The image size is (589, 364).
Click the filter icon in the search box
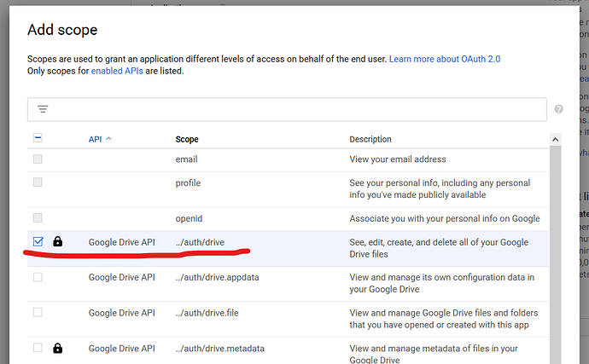click(x=43, y=109)
